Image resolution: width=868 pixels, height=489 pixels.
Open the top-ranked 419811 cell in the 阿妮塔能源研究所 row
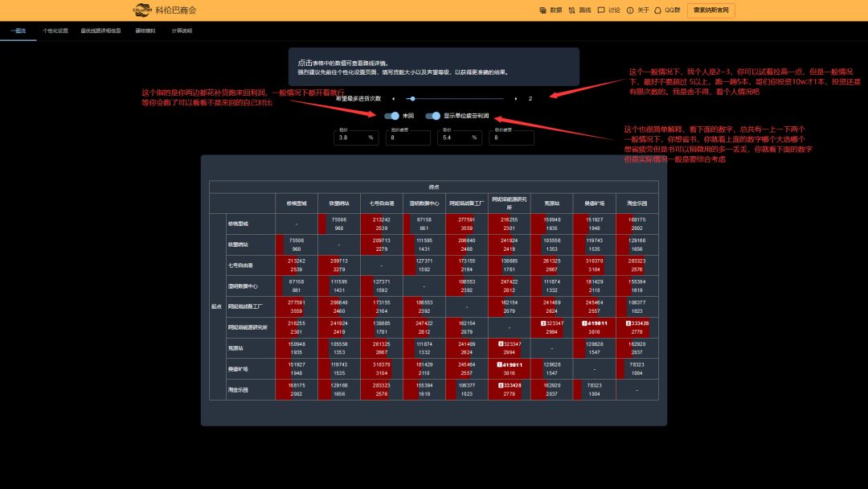595,327
